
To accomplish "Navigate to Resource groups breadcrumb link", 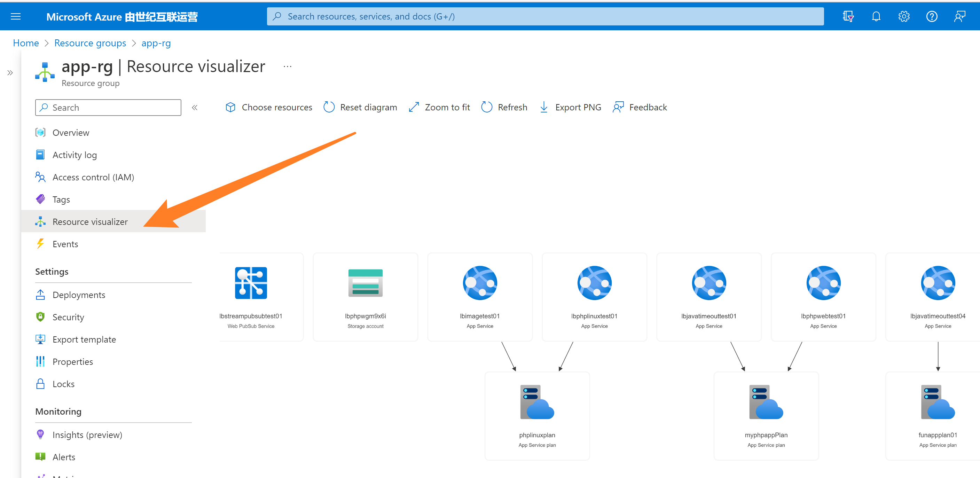I will coord(90,43).
